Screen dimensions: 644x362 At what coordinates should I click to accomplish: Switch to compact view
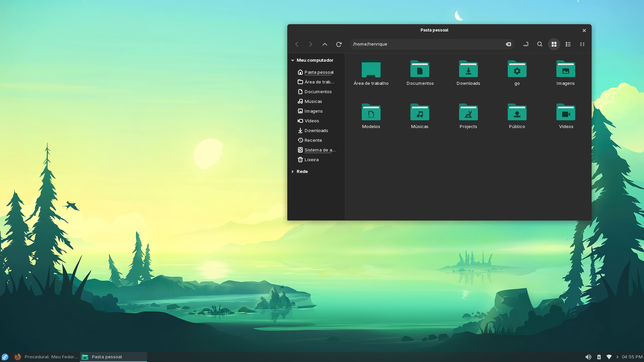point(582,44)
